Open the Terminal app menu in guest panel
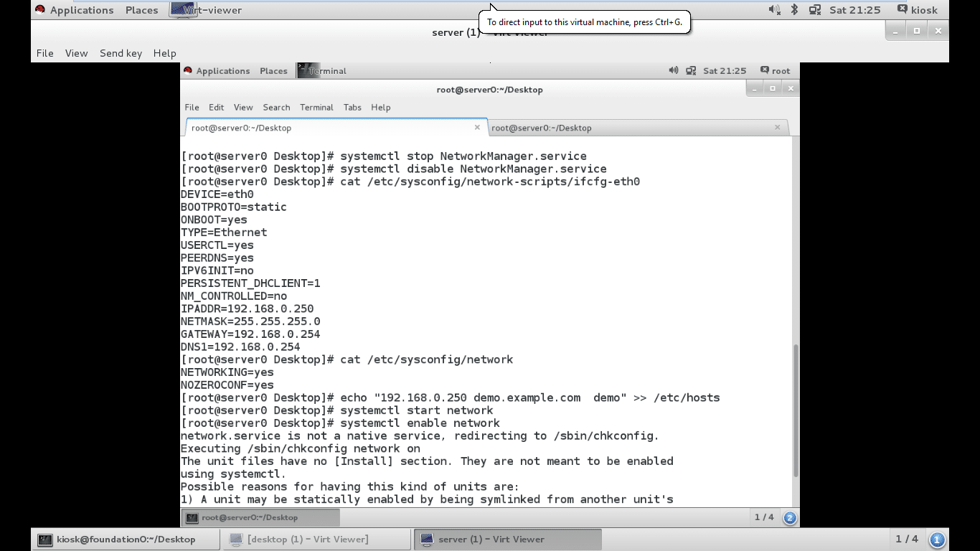The height and width of the screenshot is (551, 980). pyautogui.click(x=322, y=70)
